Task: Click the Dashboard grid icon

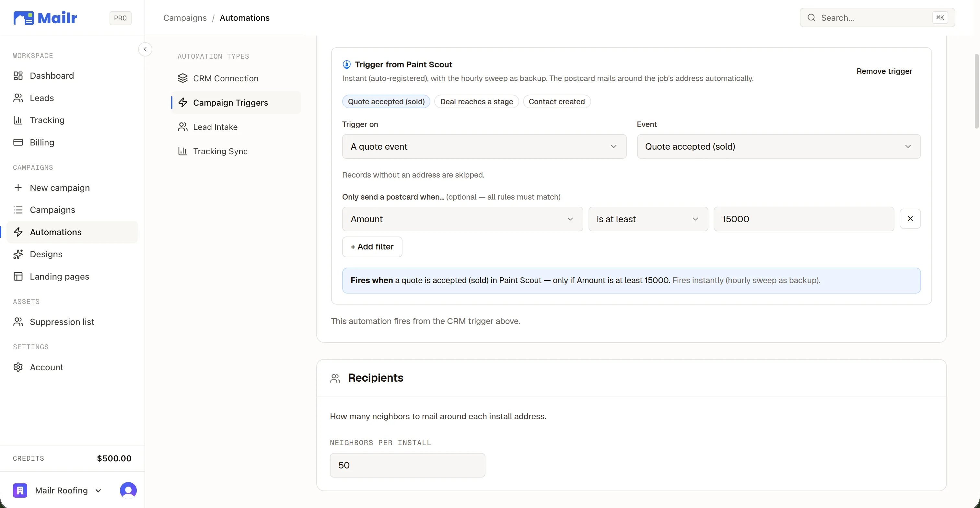Action: (18, 76)
